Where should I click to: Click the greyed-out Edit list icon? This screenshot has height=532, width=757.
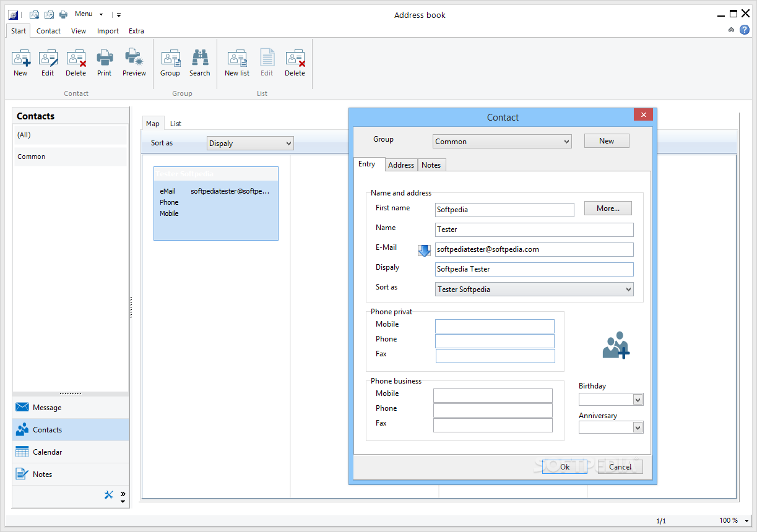(267, 59)
